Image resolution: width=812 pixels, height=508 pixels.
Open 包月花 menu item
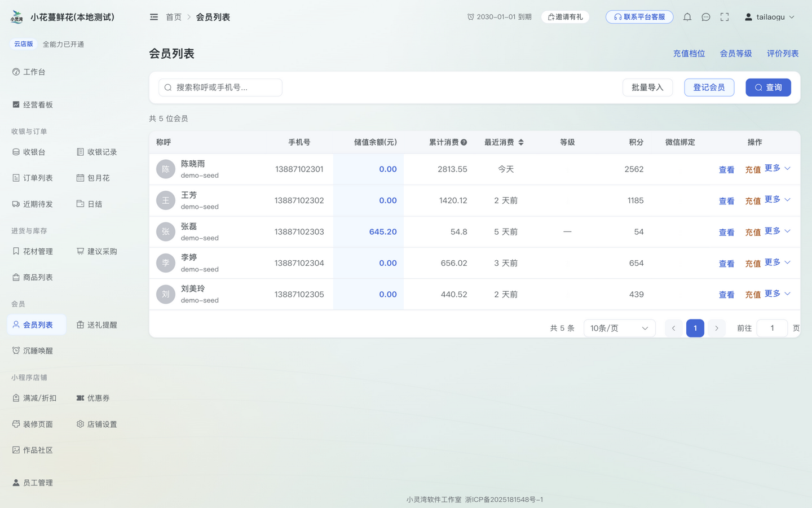pyautogui.click(x=93, y=178)
